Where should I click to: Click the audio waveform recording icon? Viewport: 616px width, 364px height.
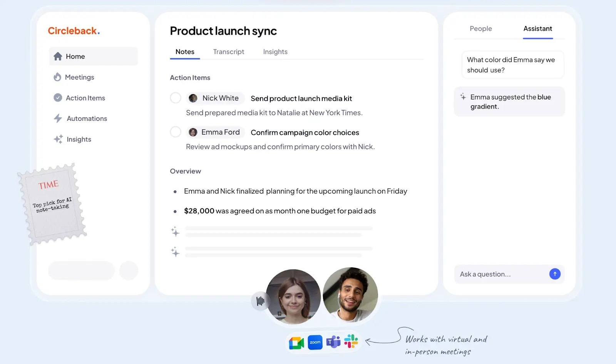(x=260, y=301)
